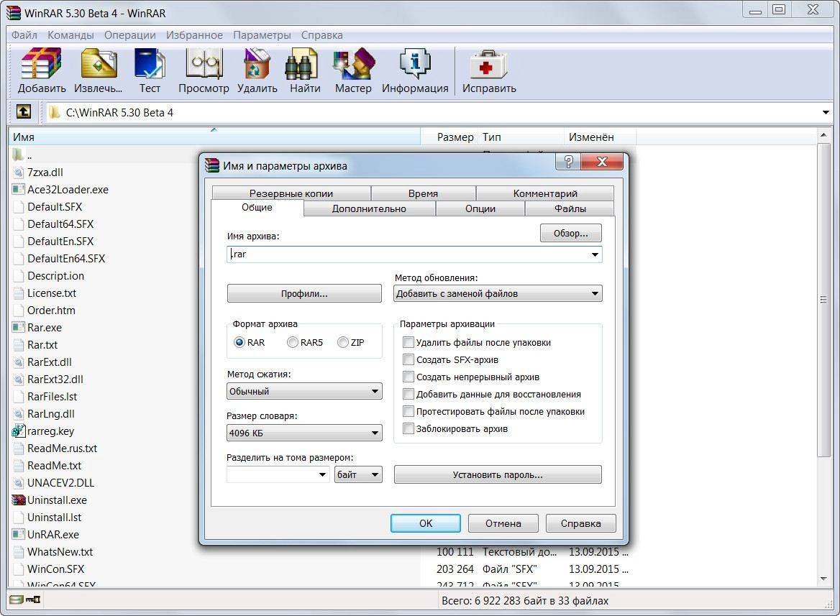Image resolution: width=840 pixels, height=616 pixels.
Task: Click the RarExt.dll file icon
Action: pyautogui.click(x=19, y=362)
